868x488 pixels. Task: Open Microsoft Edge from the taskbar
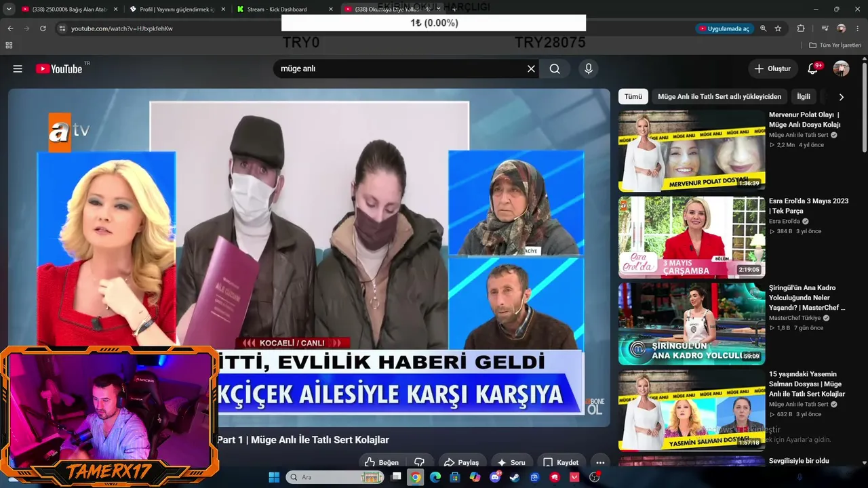[x=435, y=477]
